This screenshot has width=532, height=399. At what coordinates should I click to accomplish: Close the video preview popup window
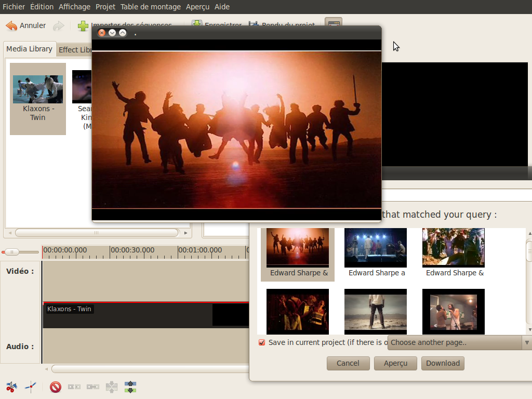click(x=102, y=33)
